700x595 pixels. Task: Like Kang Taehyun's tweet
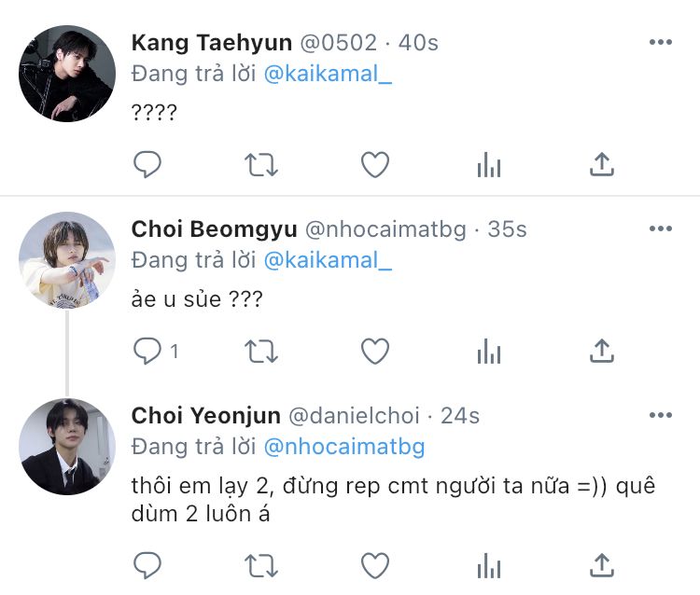click(x=374, y=165)
